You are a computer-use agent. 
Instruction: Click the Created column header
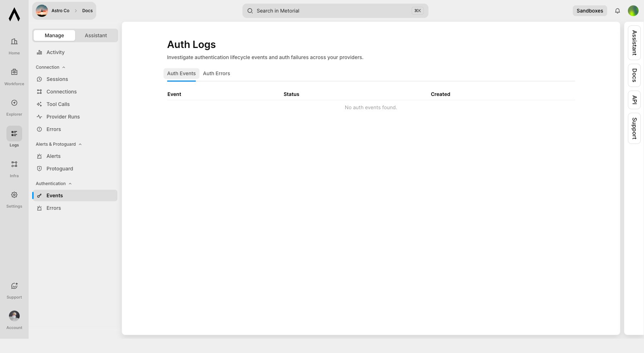click(440, 94)
